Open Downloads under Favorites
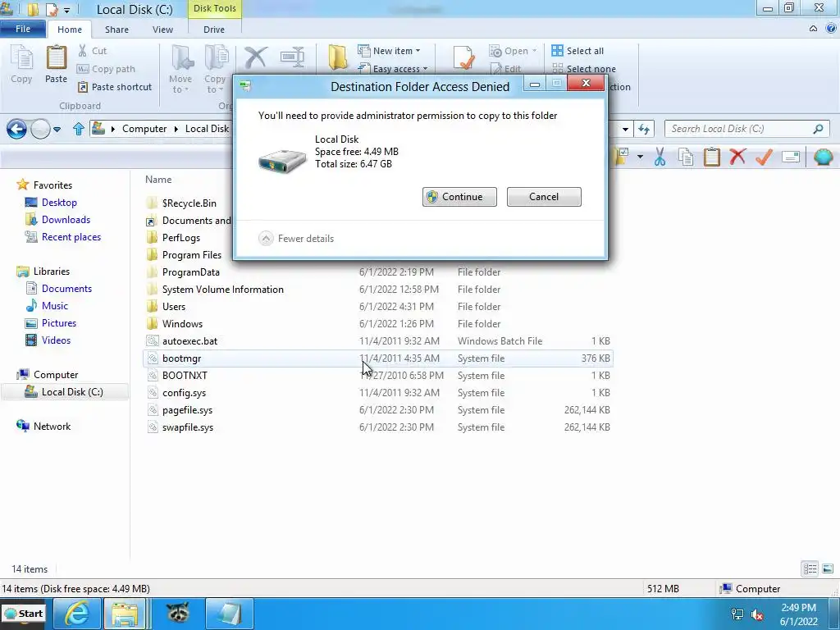The height and width of the screenshot is (630, 840). click(x=58, y=220)
